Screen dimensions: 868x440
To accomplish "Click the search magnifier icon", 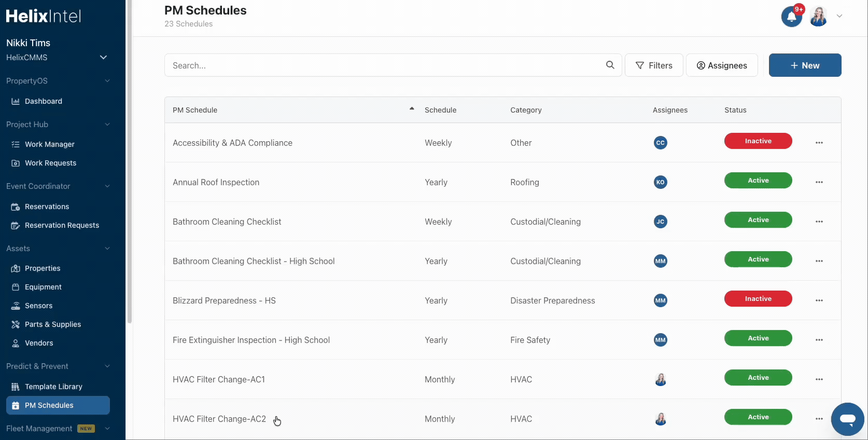I will pos(610,65).
